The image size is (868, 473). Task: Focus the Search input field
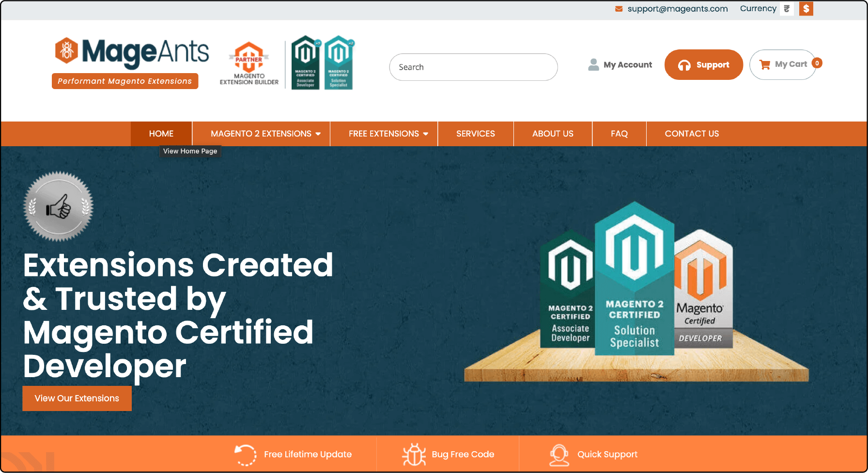(x=473, y=67)
